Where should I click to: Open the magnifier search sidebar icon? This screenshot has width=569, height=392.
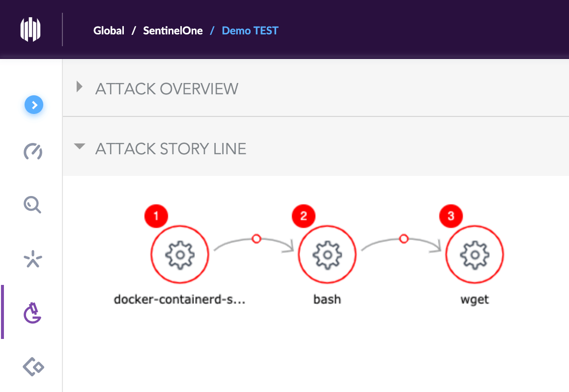(x=33, y=204)
